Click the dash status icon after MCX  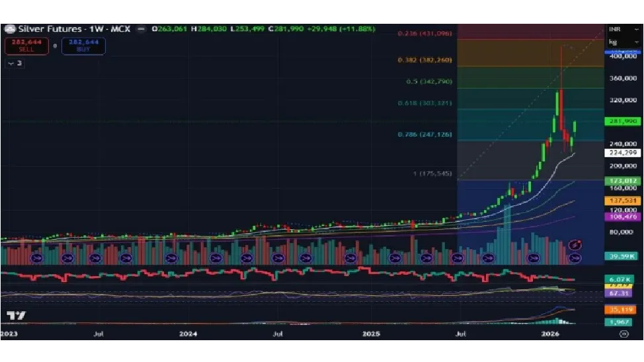pyautogui.click(x=141, y=29)
